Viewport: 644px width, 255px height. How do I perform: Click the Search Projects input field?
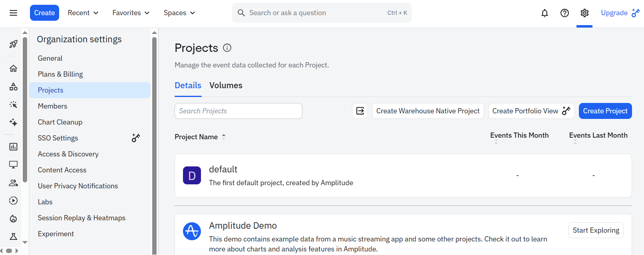238,111
